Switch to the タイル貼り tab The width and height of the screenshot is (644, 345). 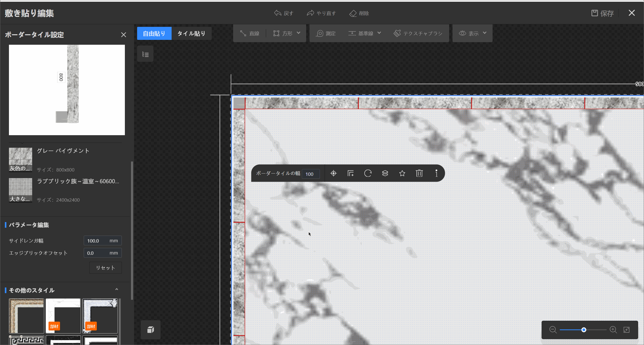(192, 33)
